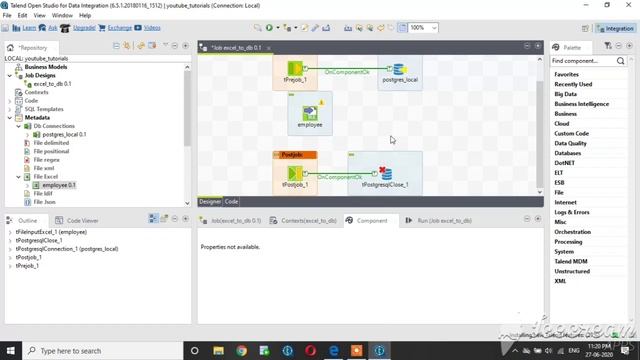Expand the Code tree node
Viewport: 640px width, 360px height.
coord(10,101)
